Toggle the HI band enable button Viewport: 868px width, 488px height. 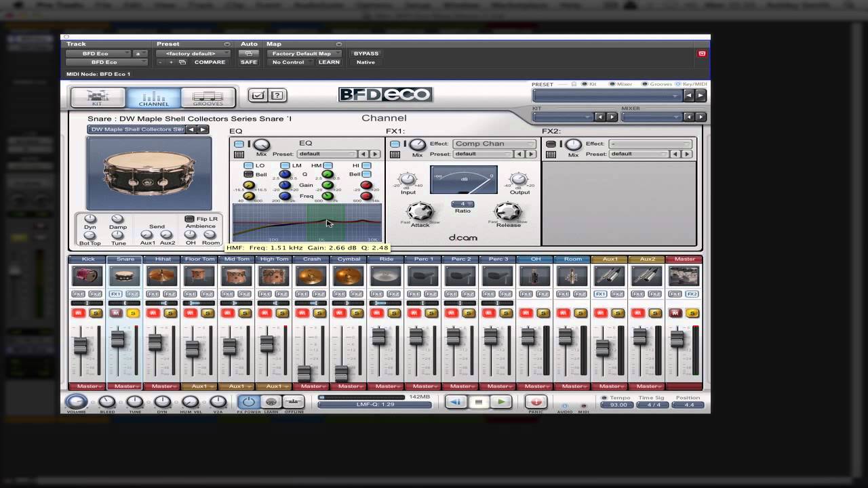point(367,165)
